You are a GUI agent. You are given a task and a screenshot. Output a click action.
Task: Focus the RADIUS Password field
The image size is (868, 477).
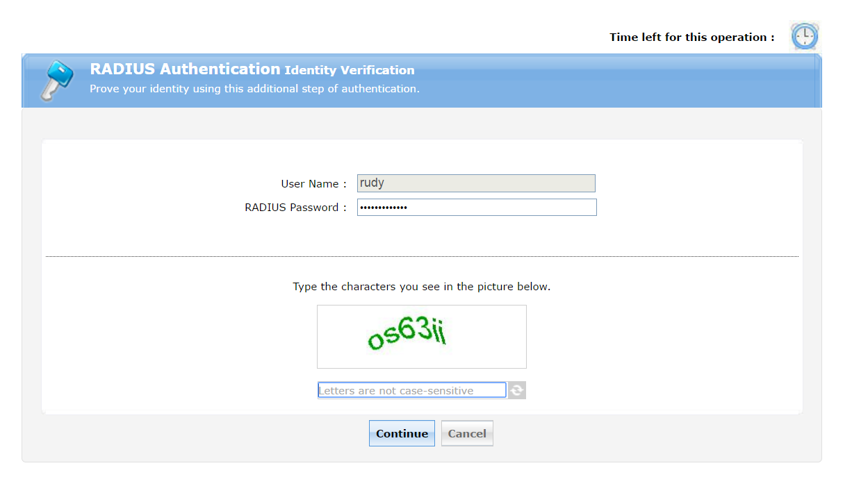point(476,208)
